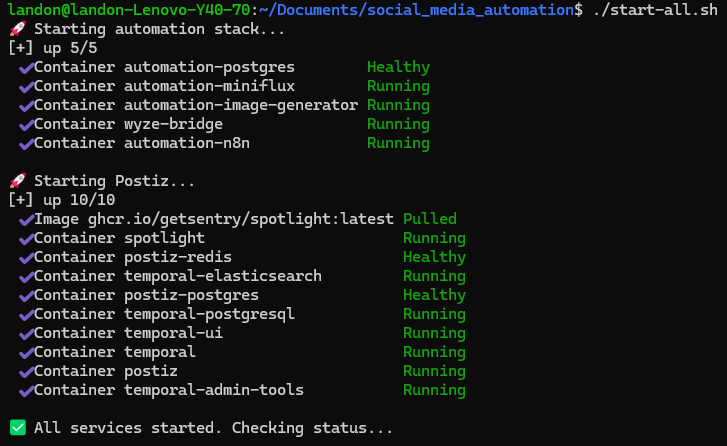
Task: Click Running status of temporal-ui
Action: point(434,333)
